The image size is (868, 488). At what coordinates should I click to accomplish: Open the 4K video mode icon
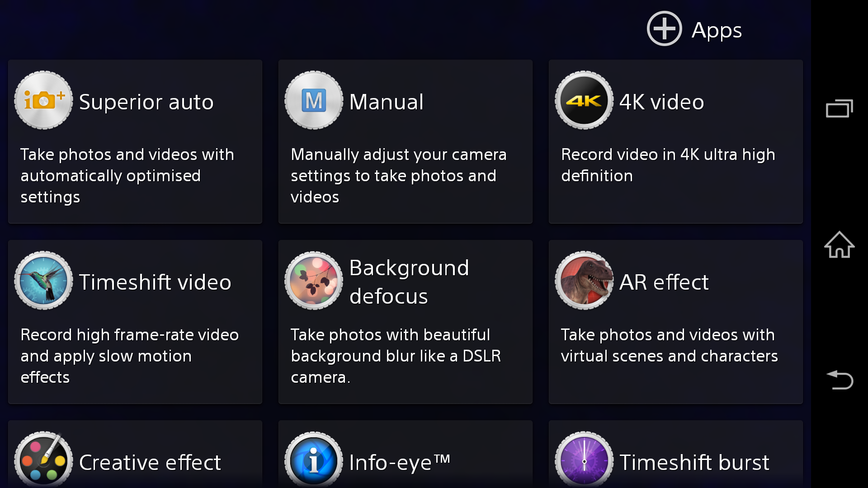tap(584, 100)
